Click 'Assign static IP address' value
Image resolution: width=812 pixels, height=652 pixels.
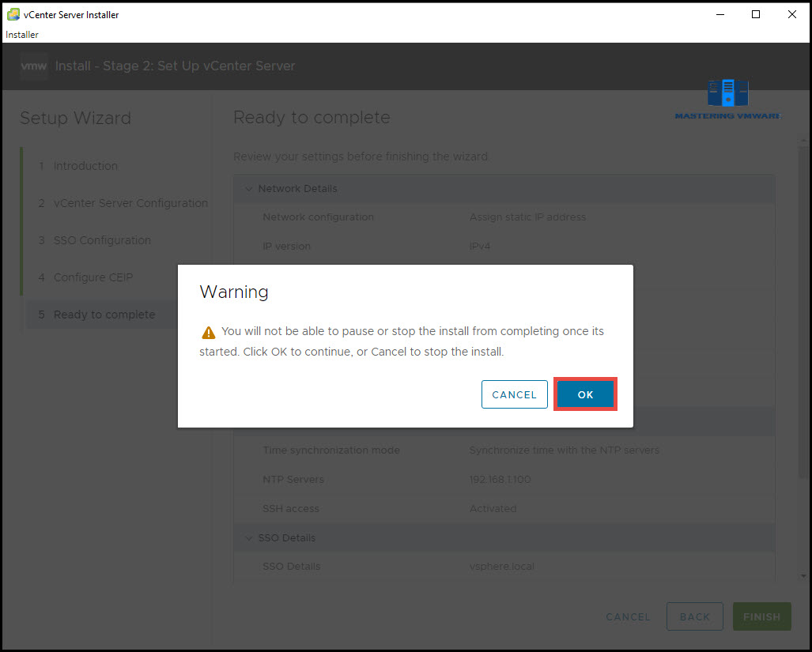(527, 217)
